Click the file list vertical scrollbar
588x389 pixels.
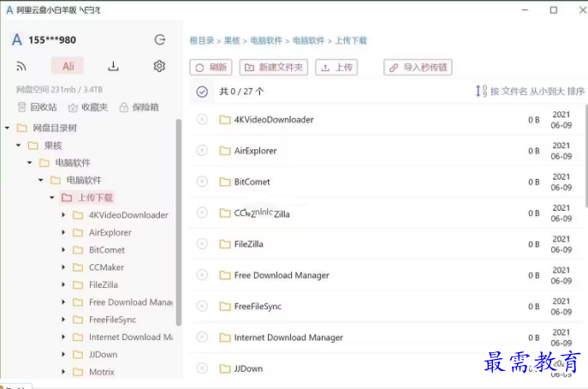586,155
